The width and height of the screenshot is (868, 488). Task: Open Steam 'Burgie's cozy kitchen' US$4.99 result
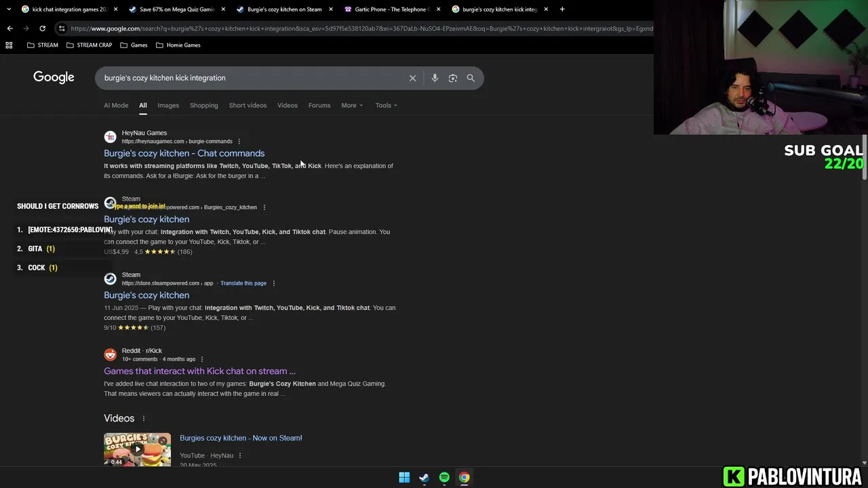pos(146,220)
